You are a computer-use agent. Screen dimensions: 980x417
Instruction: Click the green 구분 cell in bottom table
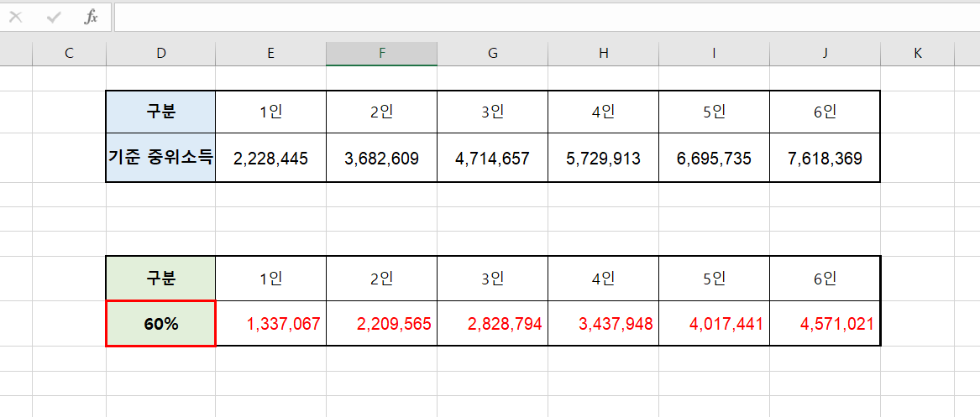pos(161,279)
